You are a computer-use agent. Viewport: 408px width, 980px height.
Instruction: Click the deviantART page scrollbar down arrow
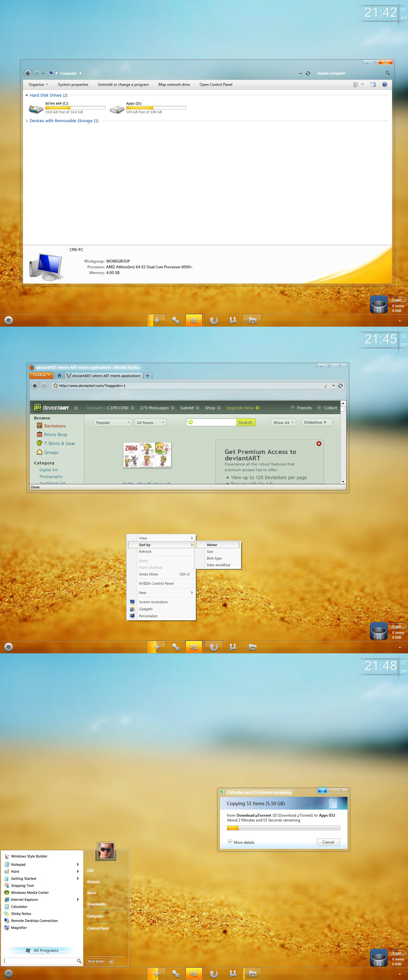(x=343, y=481)
